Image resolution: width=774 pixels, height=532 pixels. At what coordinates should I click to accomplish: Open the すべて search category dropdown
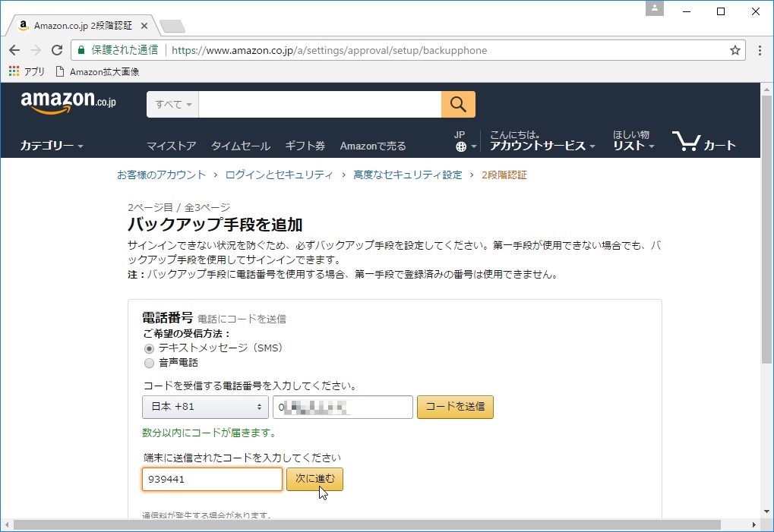[x=172, y=104]
